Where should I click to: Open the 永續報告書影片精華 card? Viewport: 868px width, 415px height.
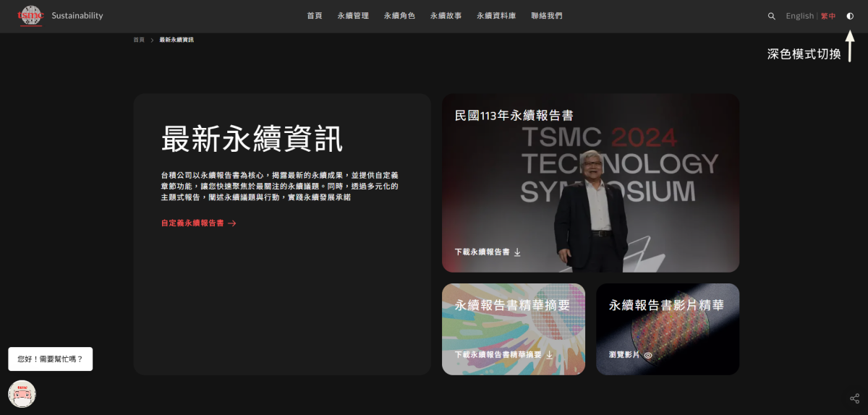pyautogui.click(x=668, y=329)
